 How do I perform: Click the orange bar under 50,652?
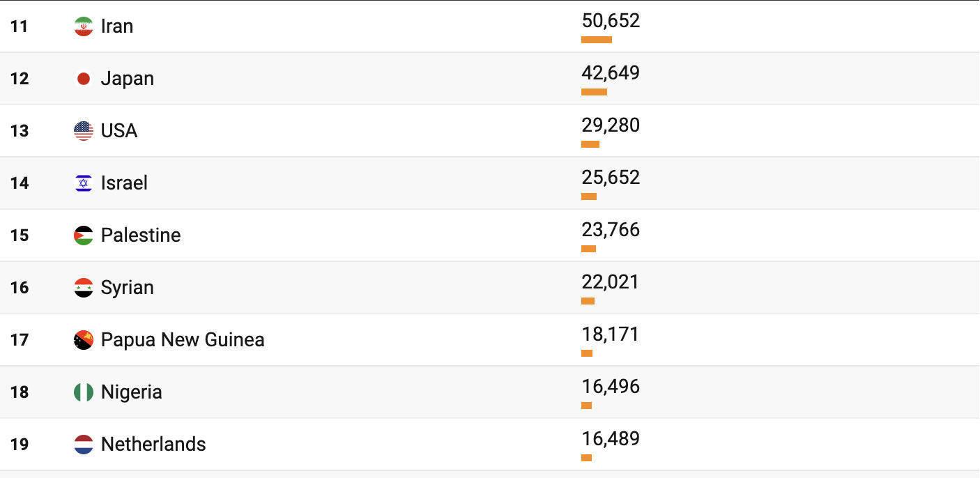tap(597, 40)
